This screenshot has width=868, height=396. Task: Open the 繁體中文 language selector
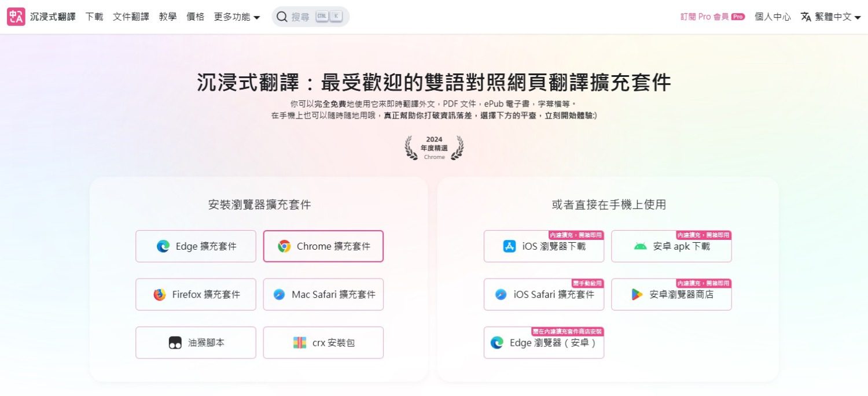tap(830, 17)
